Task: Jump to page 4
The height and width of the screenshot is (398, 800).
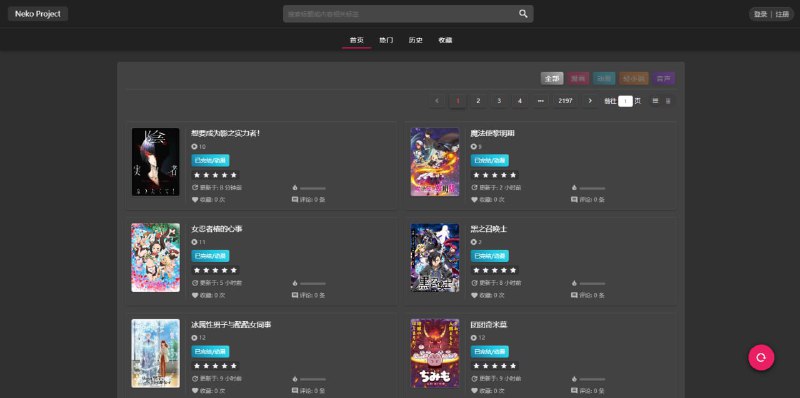Action: (520, 101)
